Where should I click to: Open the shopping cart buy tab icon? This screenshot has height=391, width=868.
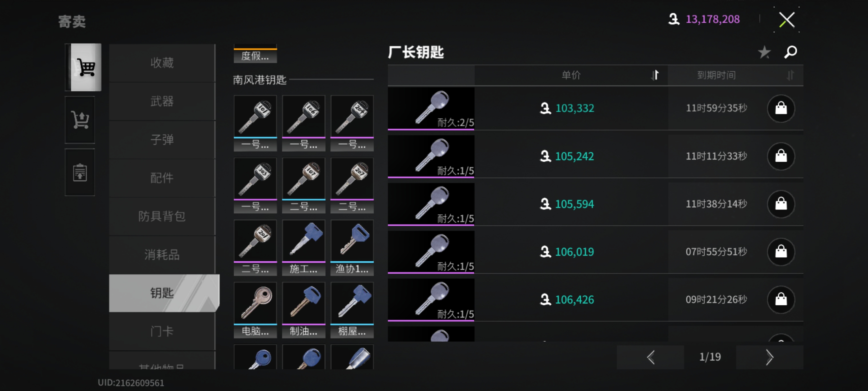pyautogui.click(x=83, y=67)
